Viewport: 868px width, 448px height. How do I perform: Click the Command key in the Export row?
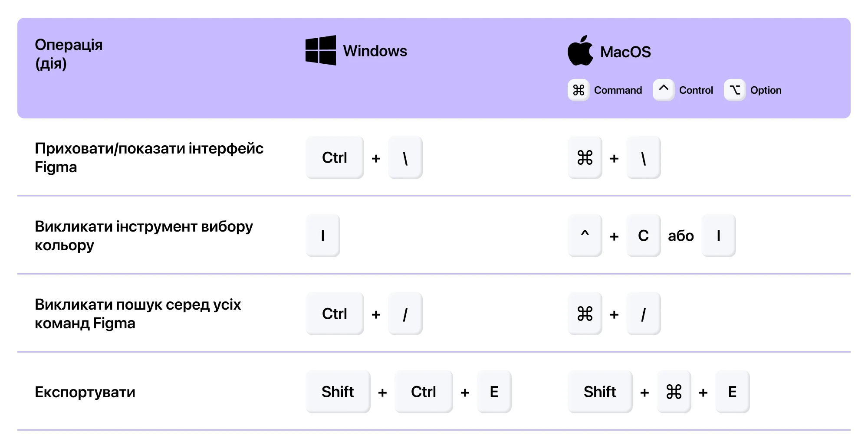click(x=674, y=392)
